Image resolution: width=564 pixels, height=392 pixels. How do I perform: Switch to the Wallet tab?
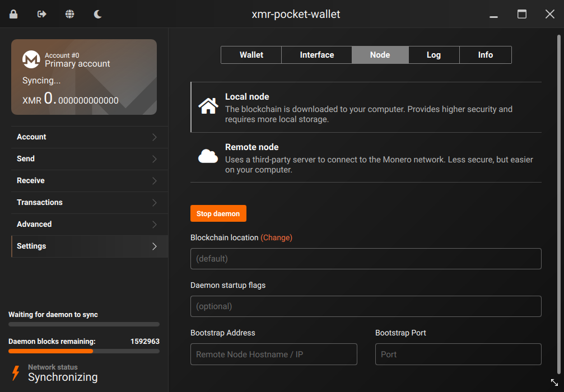pyautogui.click(x=251, y=54)
